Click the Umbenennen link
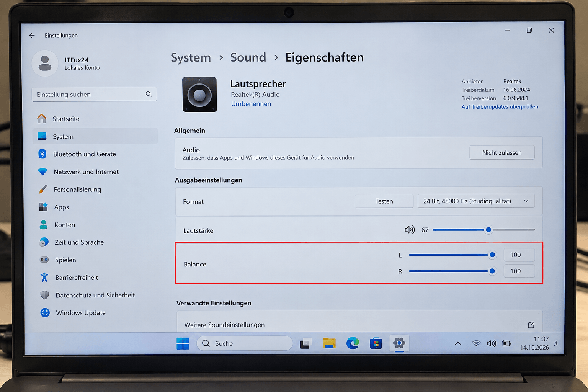 pos(251,104)
